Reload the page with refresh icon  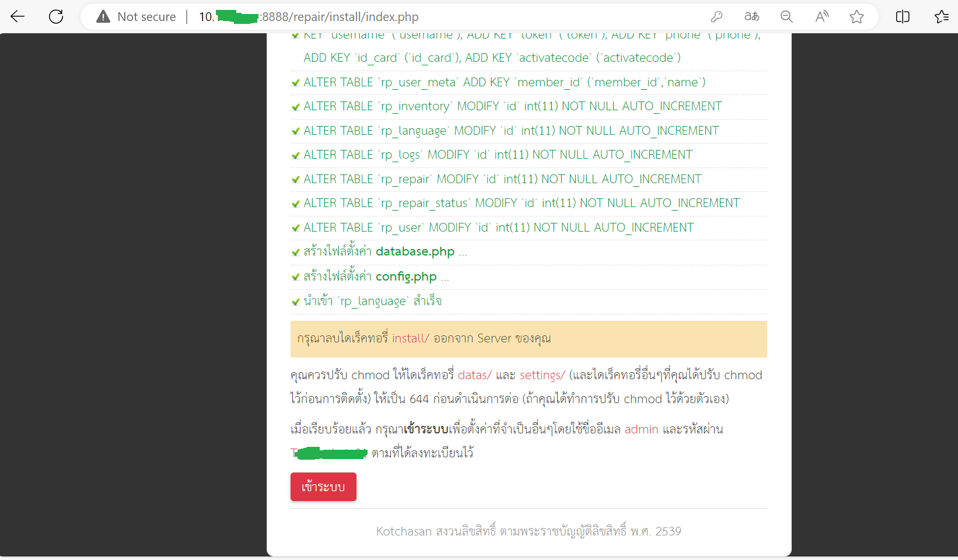pos(56,17)
